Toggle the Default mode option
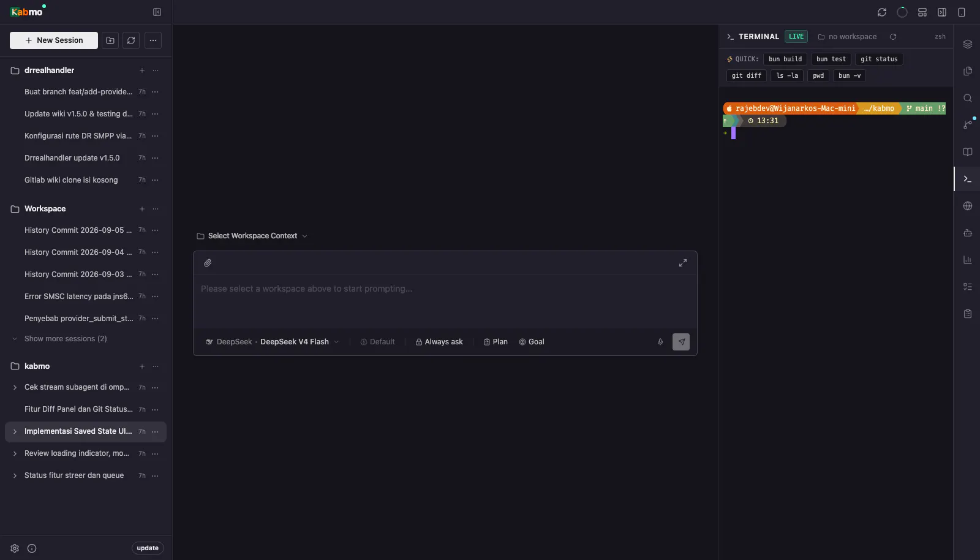 click(x=377, y=342)
